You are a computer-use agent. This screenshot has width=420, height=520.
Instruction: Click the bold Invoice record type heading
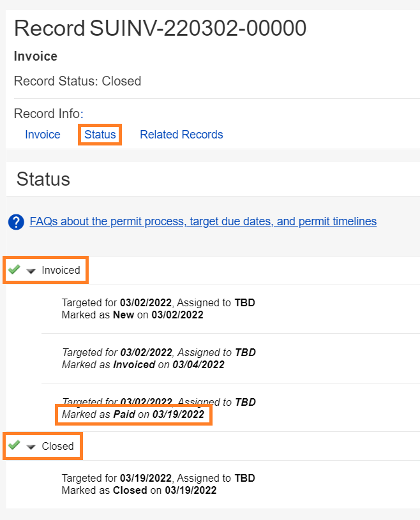tap(36, 56)
